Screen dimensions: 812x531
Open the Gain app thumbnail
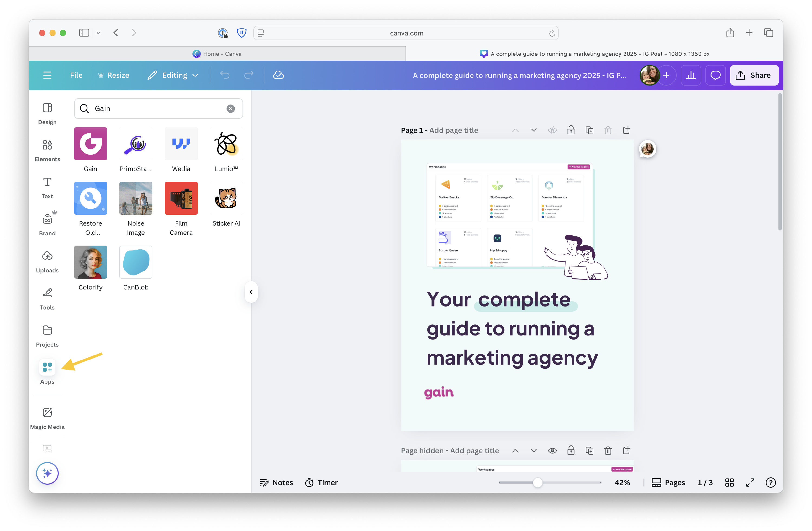tap(90, 144)
